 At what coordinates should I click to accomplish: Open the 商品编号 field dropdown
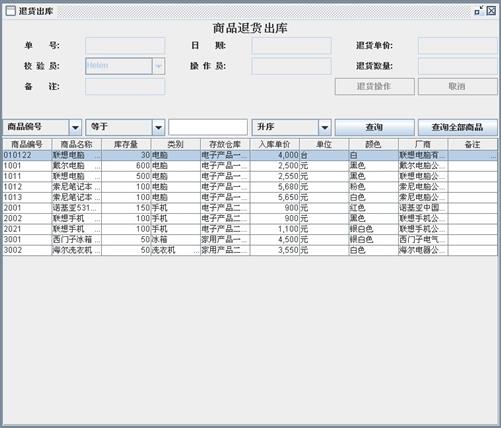(75, 127)
